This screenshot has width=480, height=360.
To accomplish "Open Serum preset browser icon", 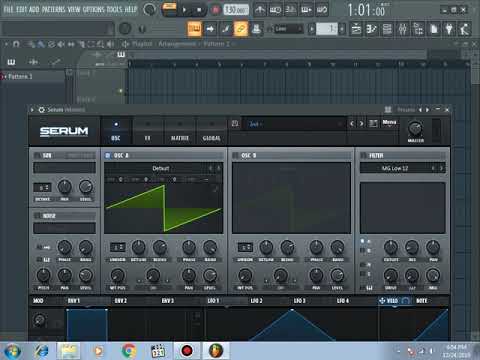I will (x=373, y=124).
